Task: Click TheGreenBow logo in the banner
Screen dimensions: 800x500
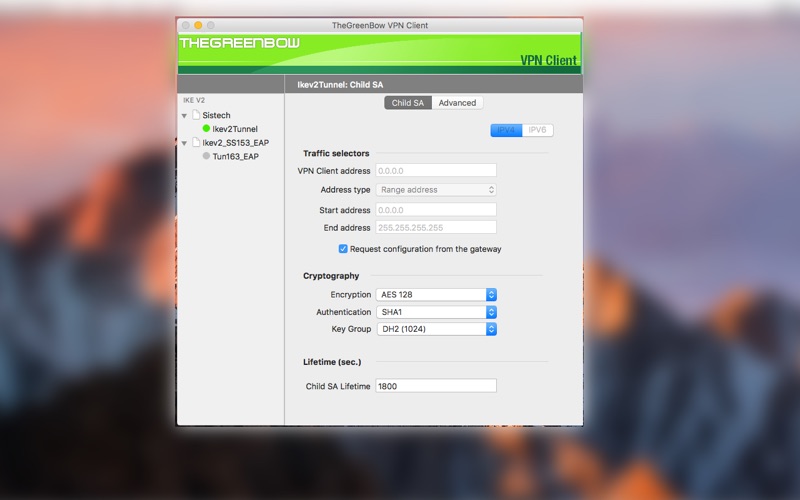Action: coord(239,43)
